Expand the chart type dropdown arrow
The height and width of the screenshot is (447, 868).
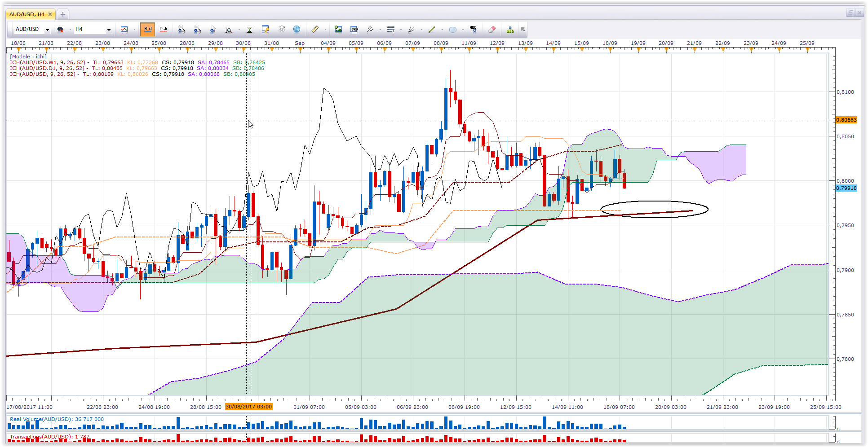coord(134,30)
